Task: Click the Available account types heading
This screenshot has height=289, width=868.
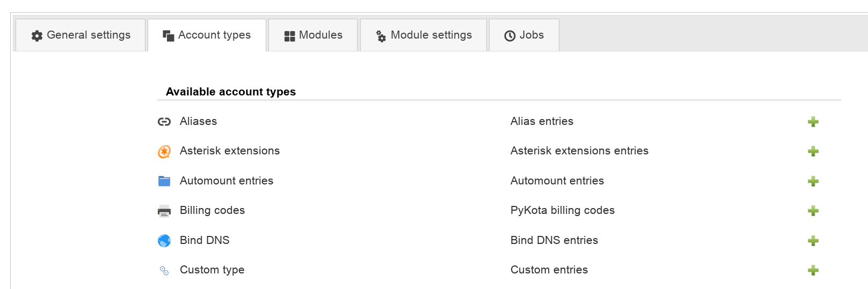Action: pyautogui.click(x=231, y=92)
